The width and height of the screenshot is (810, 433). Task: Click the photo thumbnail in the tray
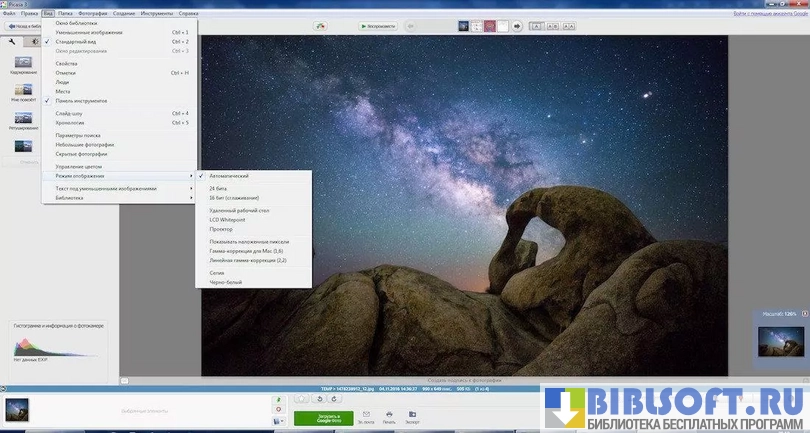17,409
